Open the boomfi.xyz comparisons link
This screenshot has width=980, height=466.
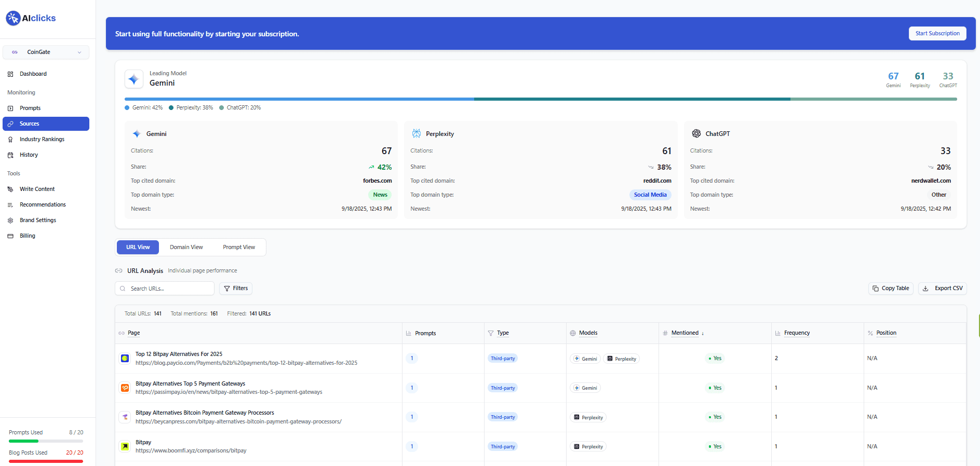191,450
